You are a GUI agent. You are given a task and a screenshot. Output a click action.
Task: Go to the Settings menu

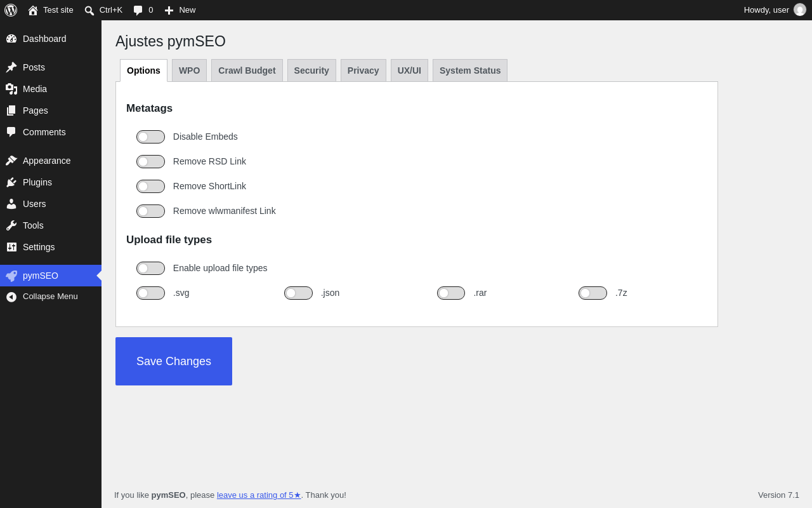(x=51, y=247)
